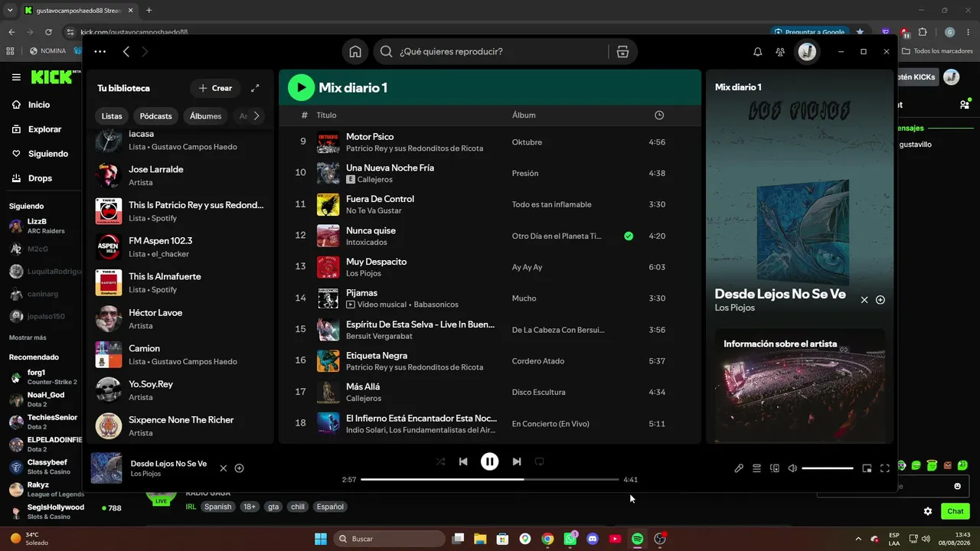
Task: Add current song to library from player bar
Action: pyautogui.click(x=240, y=468)
